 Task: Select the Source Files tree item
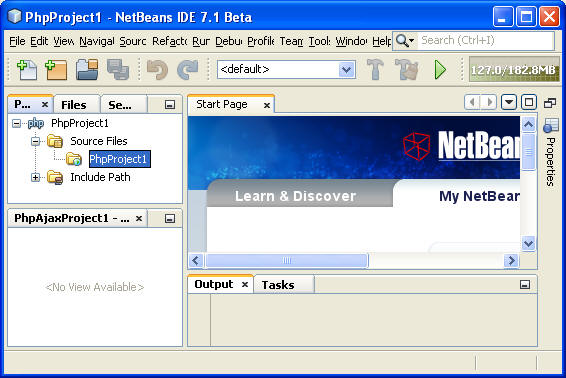click(x=99, y=141)
